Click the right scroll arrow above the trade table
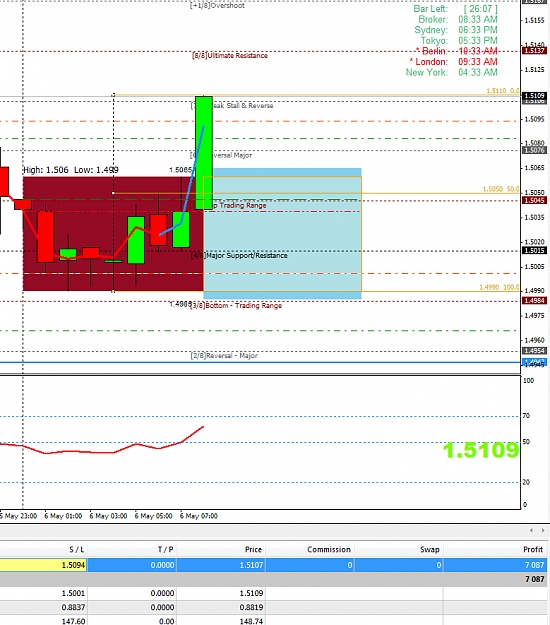Screen dimensions: 550x625 [x=543, y=530]
